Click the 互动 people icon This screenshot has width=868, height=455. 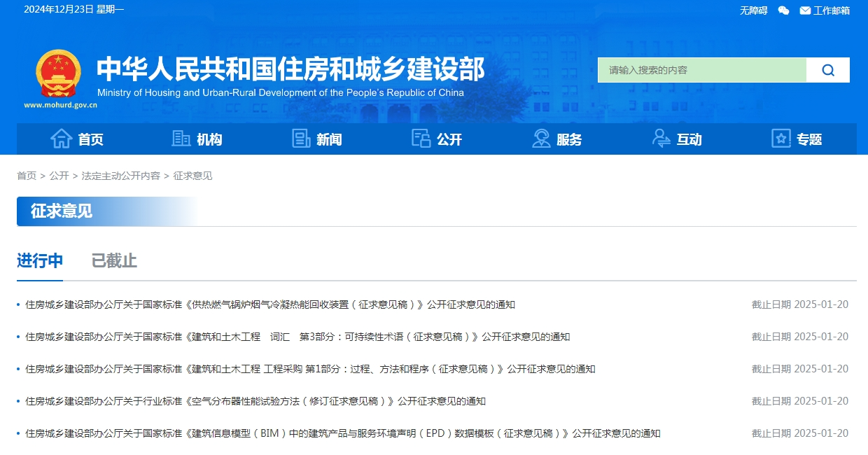coord(661,139)
